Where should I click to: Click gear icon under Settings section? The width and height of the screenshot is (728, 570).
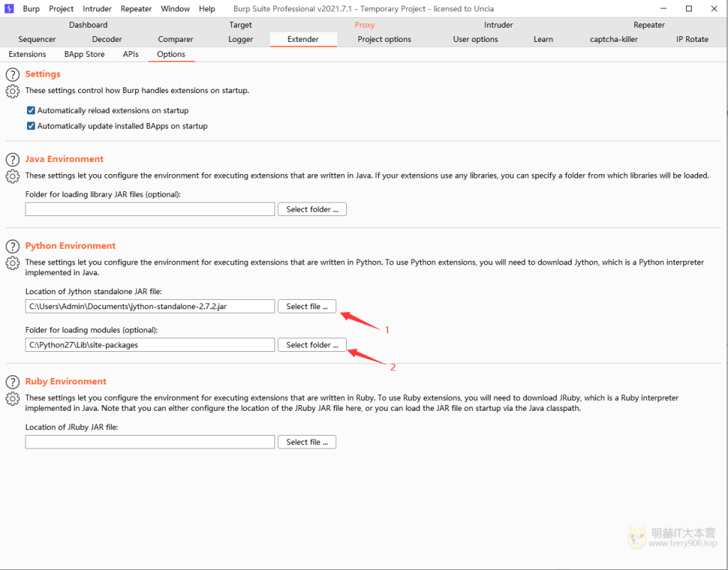tap(13, 91)
